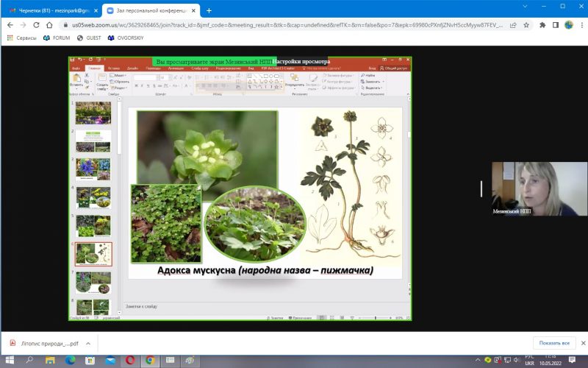588x368 pixels.
Task: Open Microsoft Edge from the taskbar
Action: [71, 360]
